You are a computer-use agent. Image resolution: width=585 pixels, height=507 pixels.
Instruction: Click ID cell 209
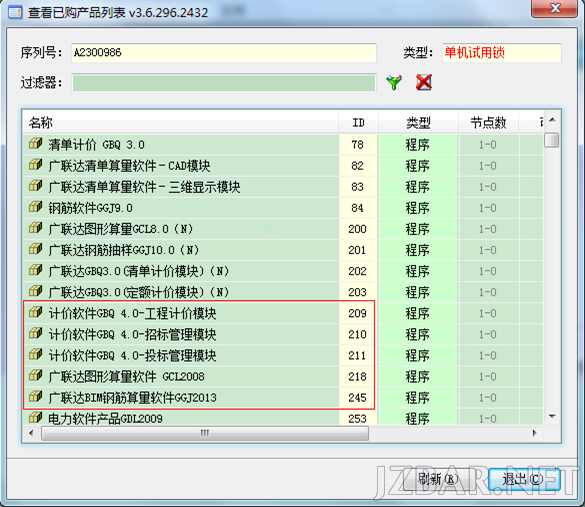click(x=357, y=313)
